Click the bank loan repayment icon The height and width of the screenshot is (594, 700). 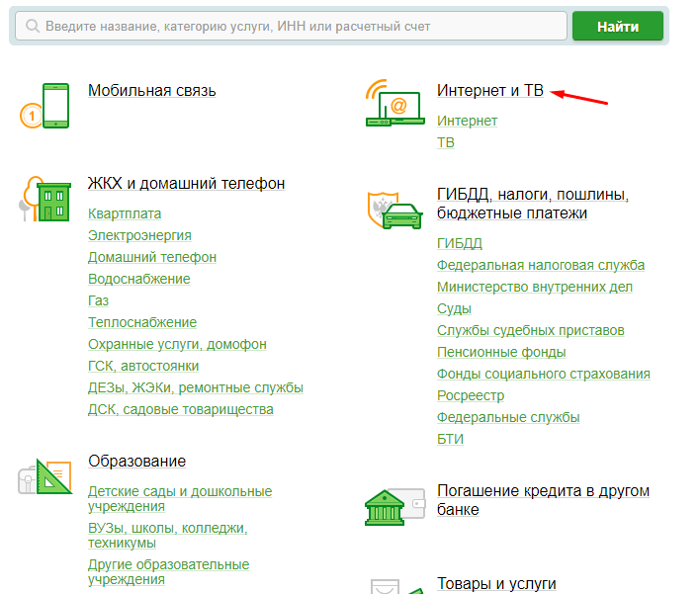(x=394, y=505)
